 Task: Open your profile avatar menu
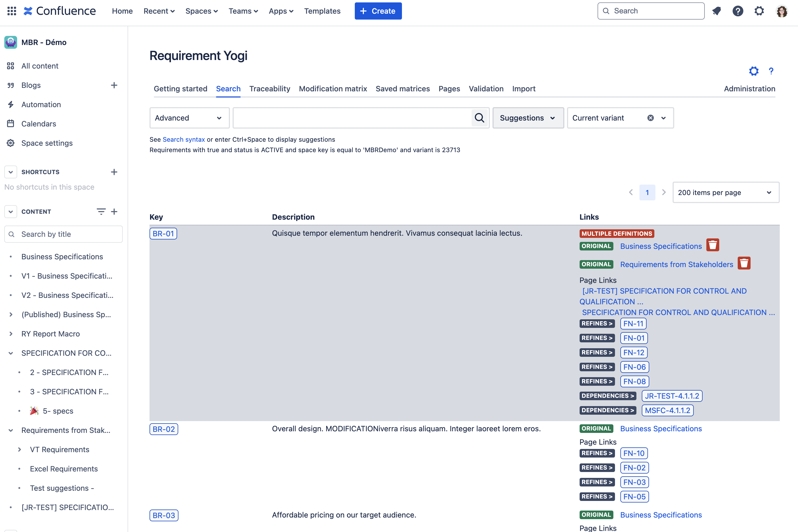coord(782,11)
